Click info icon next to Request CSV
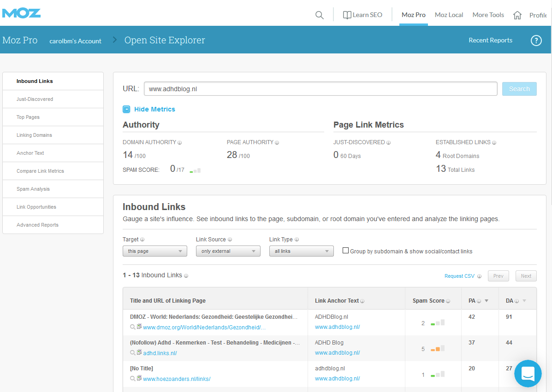This screenshot has width=552, height=392. [x=480, y=276]
